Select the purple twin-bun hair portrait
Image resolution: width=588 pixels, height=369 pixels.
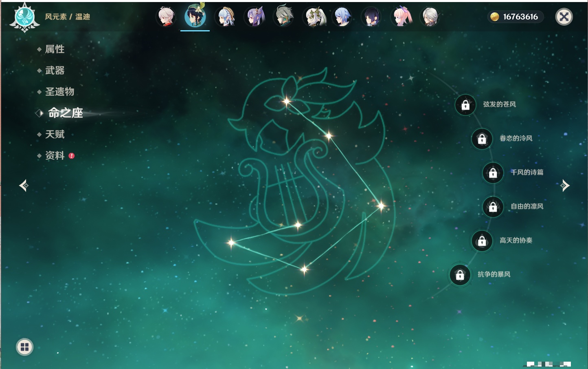click(255, 17)
